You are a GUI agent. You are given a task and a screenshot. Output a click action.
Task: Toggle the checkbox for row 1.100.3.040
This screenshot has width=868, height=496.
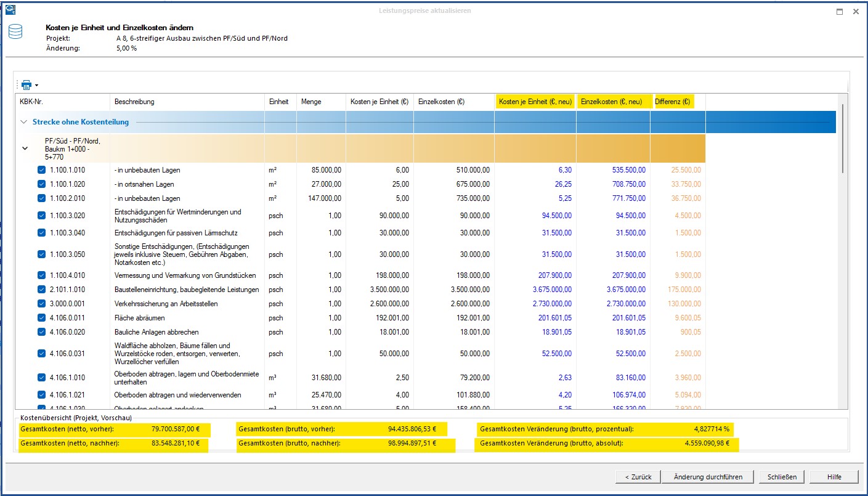coord(41,233)
